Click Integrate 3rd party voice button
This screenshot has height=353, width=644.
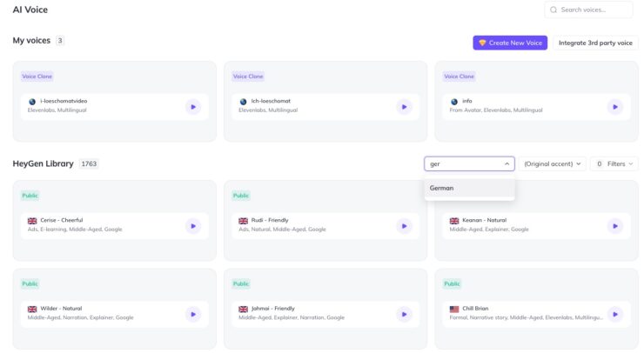click(595, 43)
